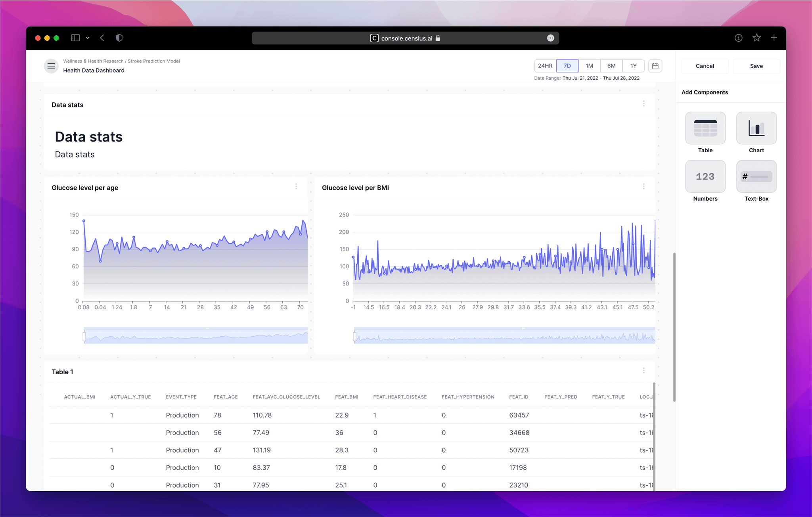Click the lock icon in address bar

click(x=438, y=38)
